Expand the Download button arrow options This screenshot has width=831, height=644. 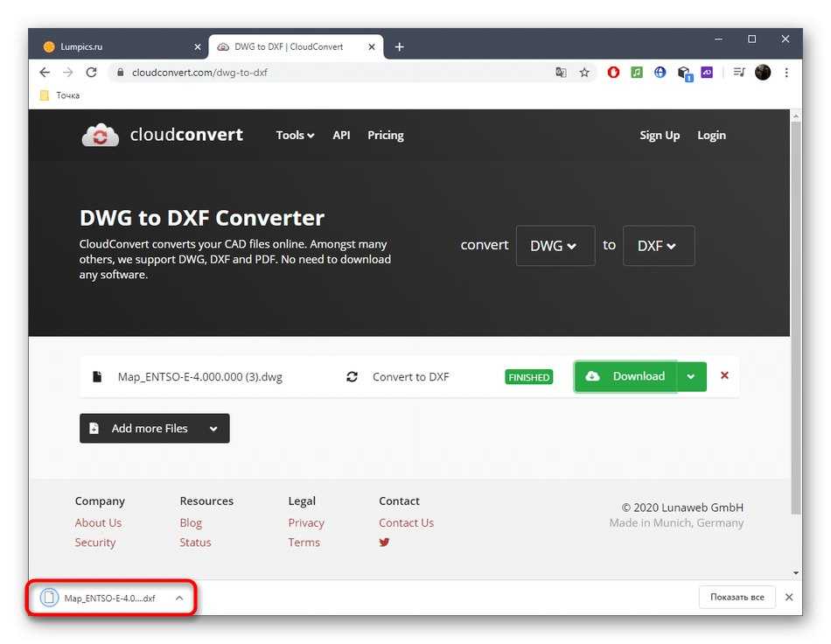tap(691, 376)
